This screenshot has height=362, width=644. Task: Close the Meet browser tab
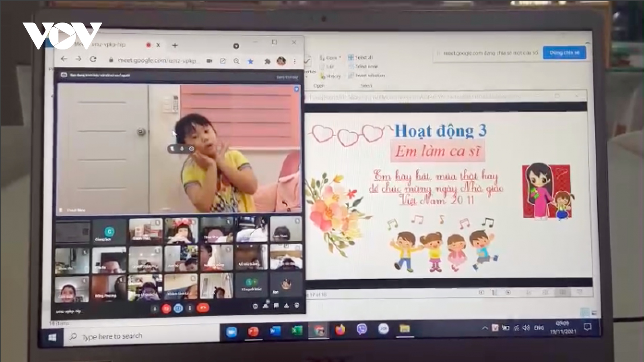158,45
